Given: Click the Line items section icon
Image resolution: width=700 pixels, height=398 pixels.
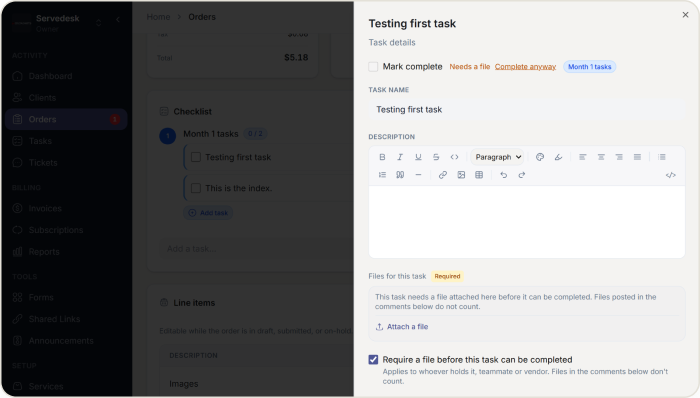Looking at the screenshot, I should pos(164,303).
